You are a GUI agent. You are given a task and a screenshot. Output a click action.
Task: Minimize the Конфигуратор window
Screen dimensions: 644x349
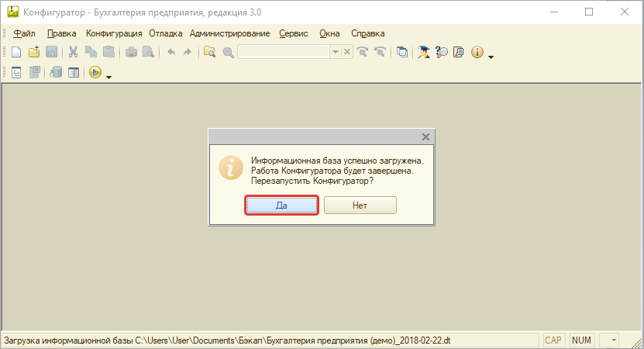pyautogui.click(x=554, y=12)
